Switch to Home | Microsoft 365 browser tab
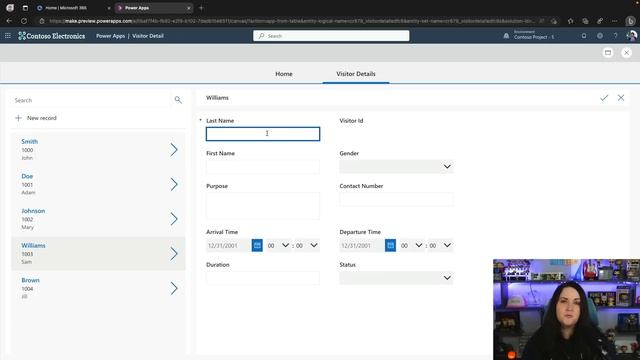Viewport: 640px width, 360px height. pos(73,8)
